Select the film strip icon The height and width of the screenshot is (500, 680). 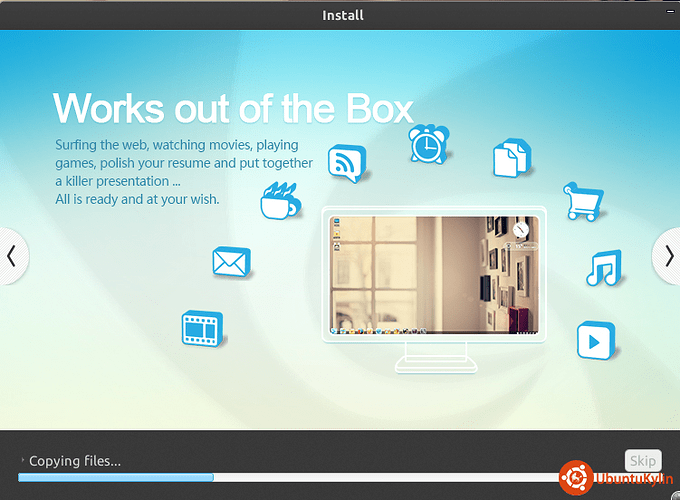coord(201,329)
